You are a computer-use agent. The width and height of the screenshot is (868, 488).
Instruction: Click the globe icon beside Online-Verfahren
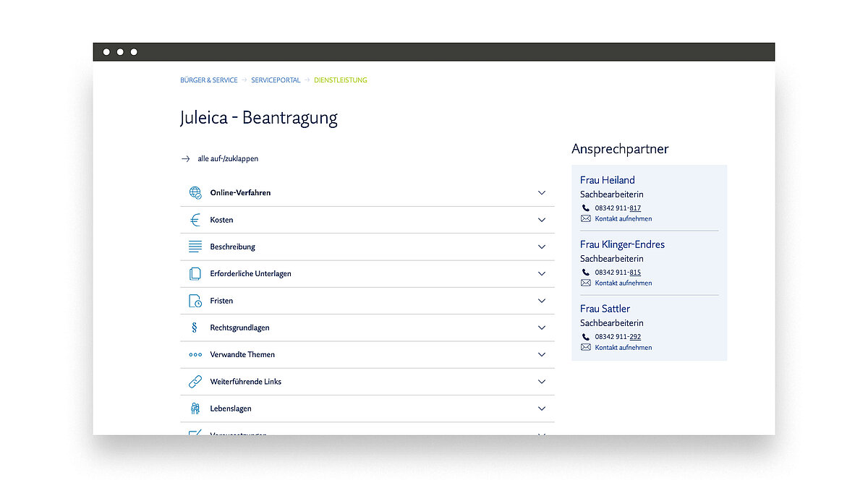(x=195, y=193)
